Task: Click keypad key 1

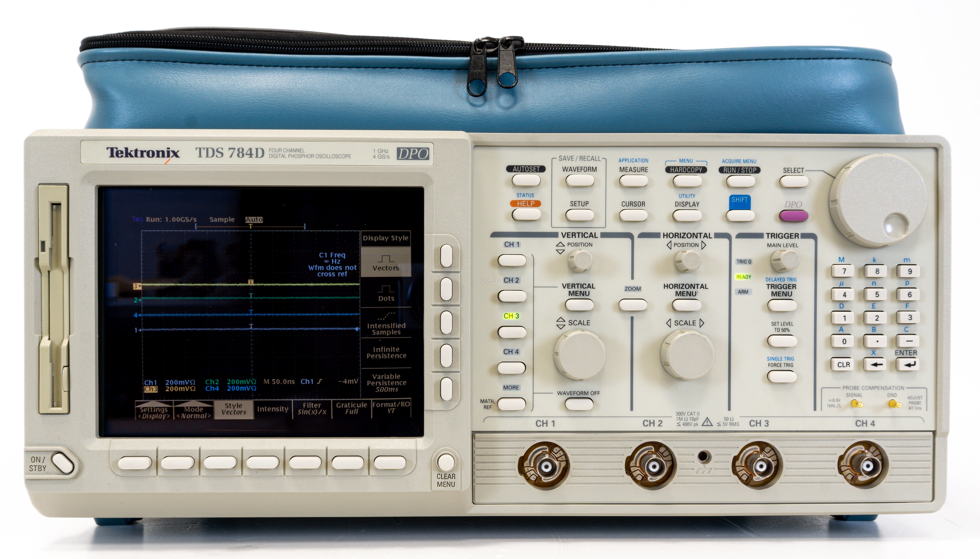Action: pyautogui.click(x=843, y=318)
